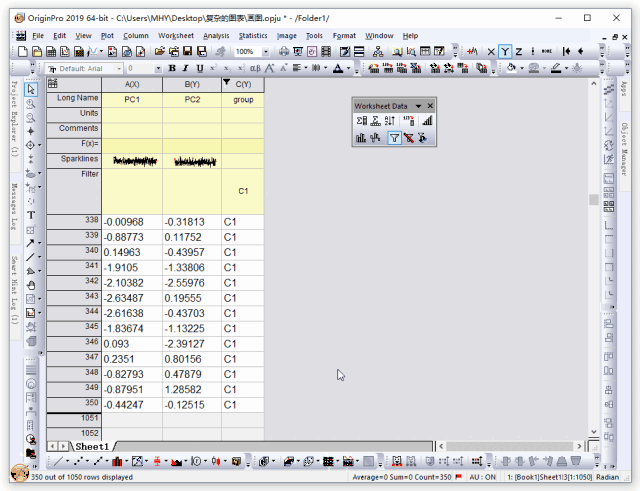Viewport: 640px width, 491px height.
Task: Open the zoom level 100% dropdown
Action: [x=266, y=51]
